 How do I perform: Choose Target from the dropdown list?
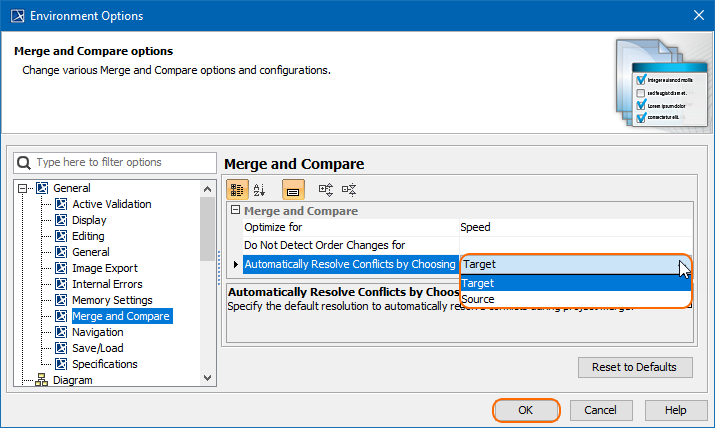[x=479, y=283]
